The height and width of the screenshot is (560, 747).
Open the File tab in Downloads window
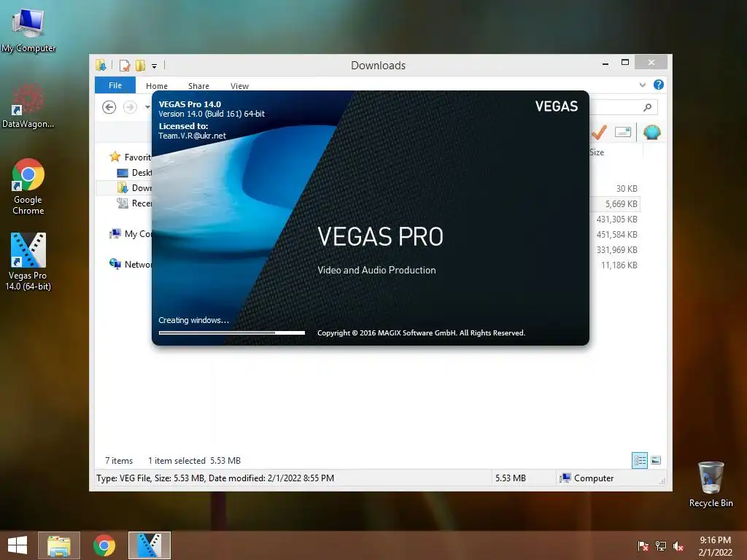click(x=115, y=85)
